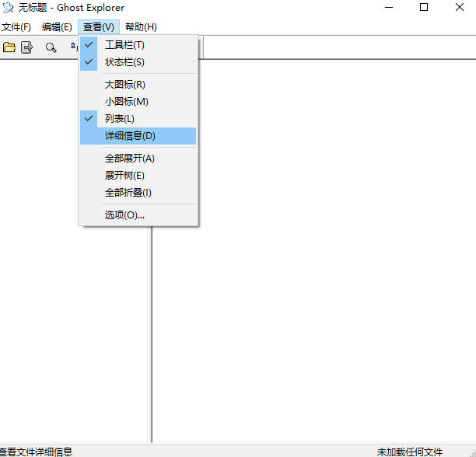
Task: Minimize the Ghost Explorer window
Action: click(x=389, y=7)
